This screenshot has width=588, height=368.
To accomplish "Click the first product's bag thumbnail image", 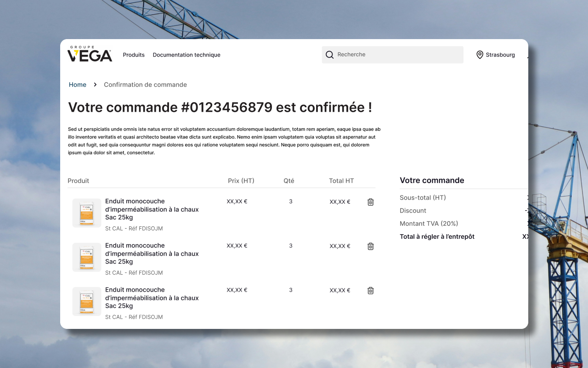I will pyautogui.click(x=86, y=213).
